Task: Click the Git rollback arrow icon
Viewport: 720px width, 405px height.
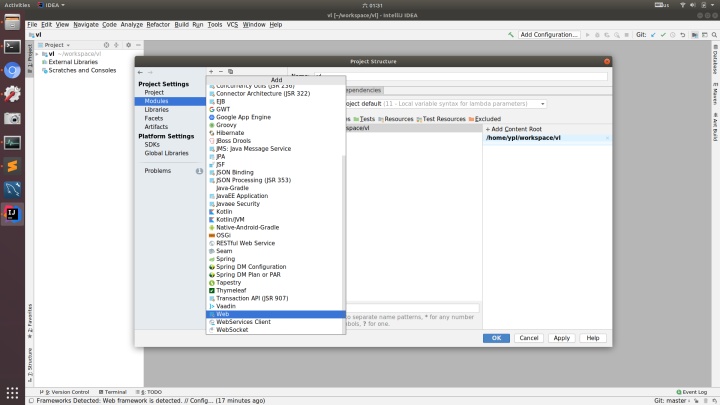Action: click(683, 35)
